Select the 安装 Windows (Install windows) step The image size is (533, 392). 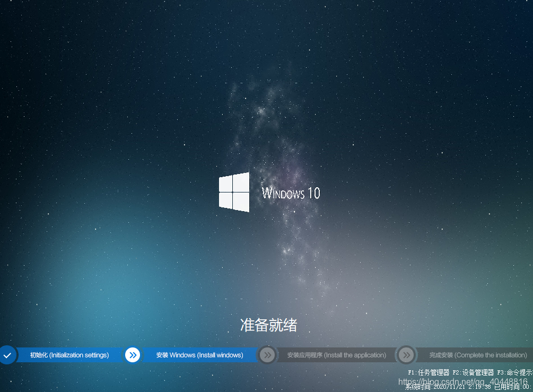(199, 355)
